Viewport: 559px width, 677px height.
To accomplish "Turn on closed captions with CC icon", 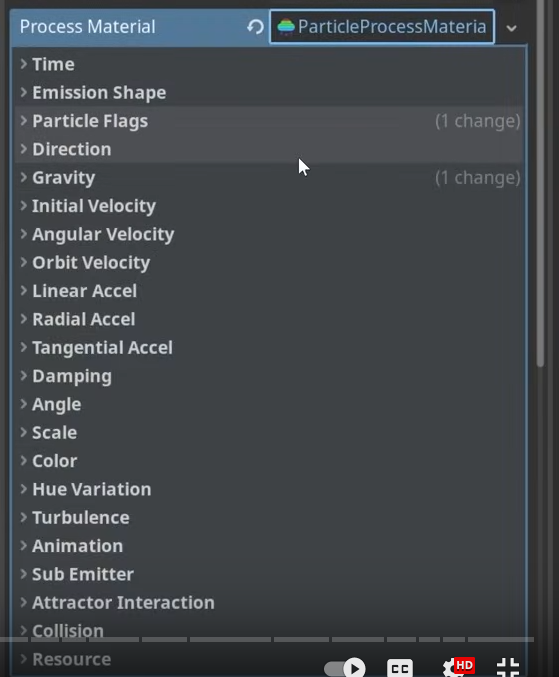I will pyautogui.click(x=400, y=668).
